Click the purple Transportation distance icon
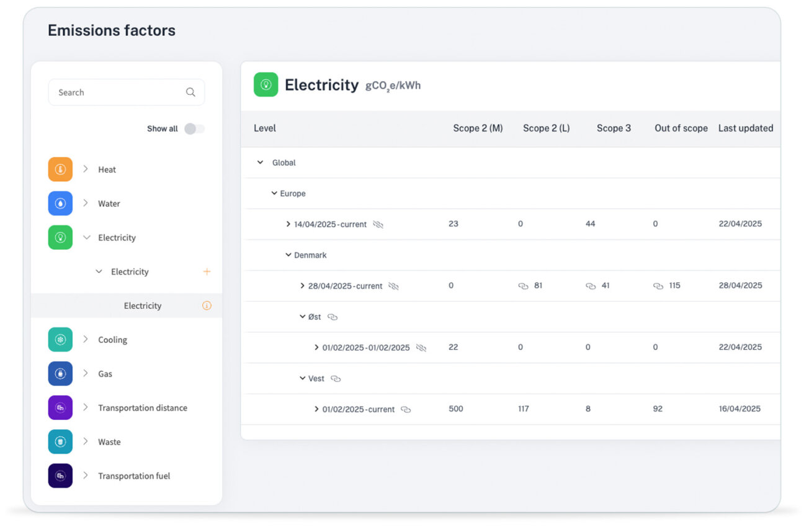This screenshot has width=804, height=532. click(60, 408)
